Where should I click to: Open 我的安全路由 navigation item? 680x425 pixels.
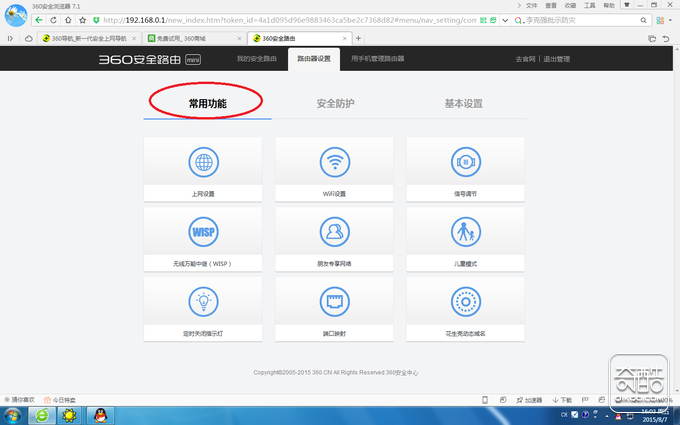(x=256, y=59)
